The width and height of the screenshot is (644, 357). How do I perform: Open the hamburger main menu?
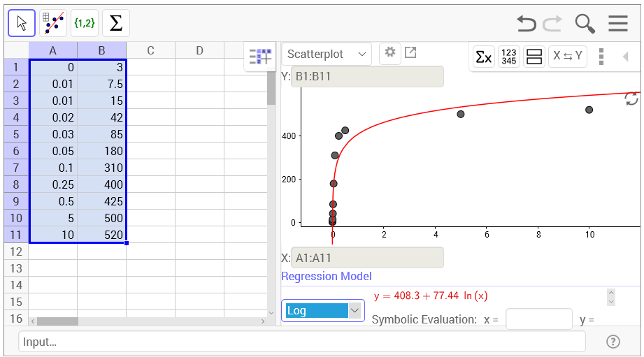click(617, 24)
